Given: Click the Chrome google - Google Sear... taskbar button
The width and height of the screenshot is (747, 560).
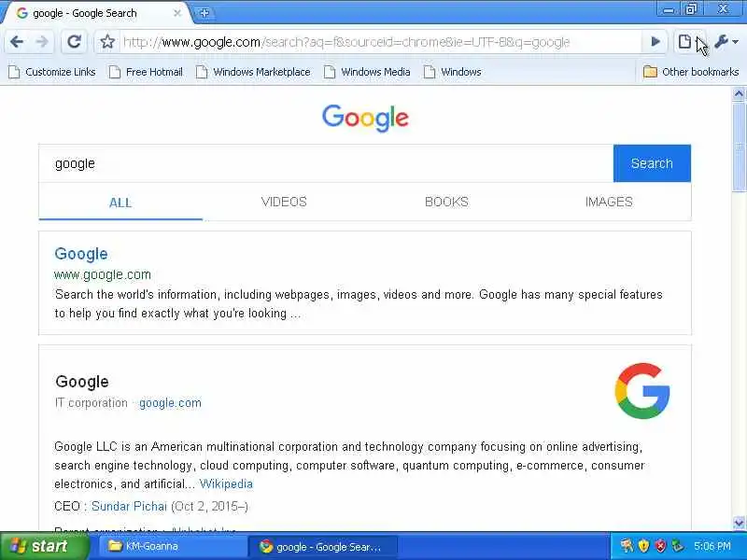Looking at the screenshot, I should (323, 547).
